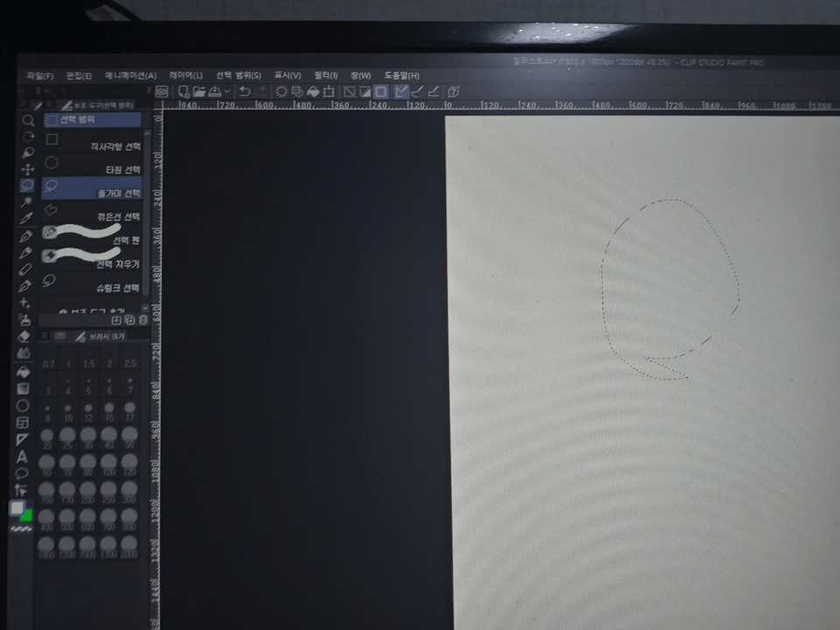
Task: Choose the 슈링크 선택 sub tool
Action: pos(92,283)
